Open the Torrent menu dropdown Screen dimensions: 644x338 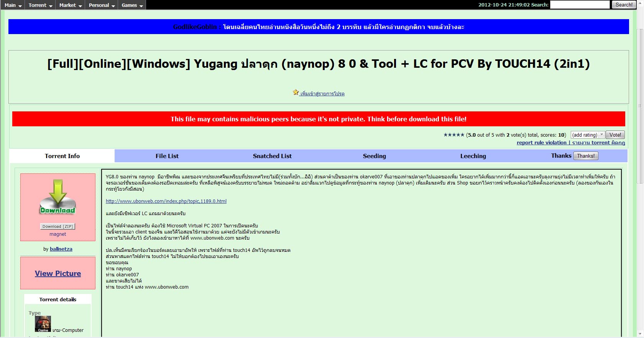(x=41, y=5)
